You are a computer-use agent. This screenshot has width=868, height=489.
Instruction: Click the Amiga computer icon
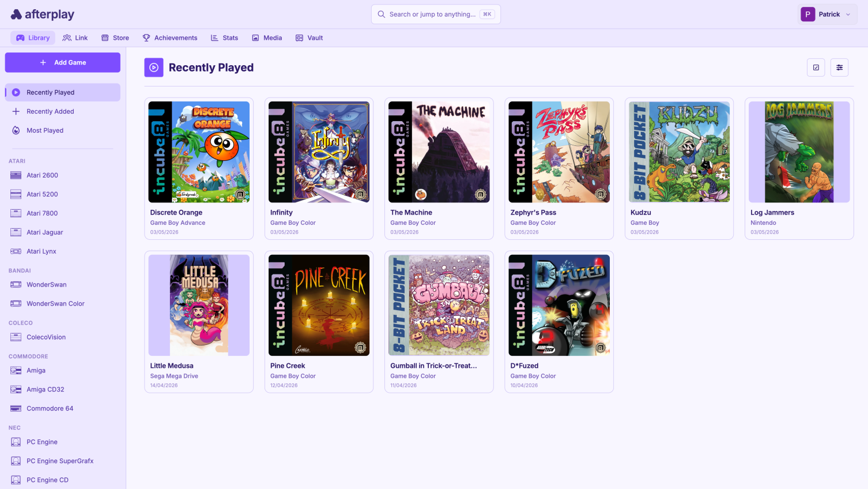click(16, 371)
